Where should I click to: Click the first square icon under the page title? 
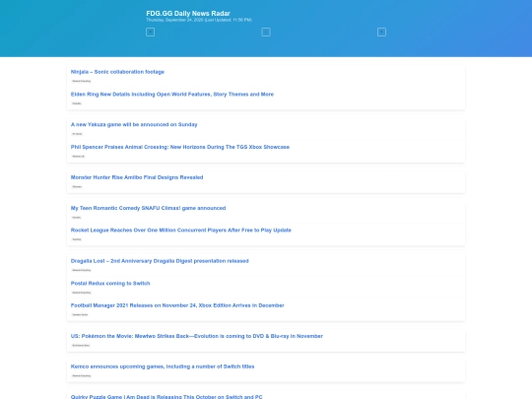tap(151, 33)
